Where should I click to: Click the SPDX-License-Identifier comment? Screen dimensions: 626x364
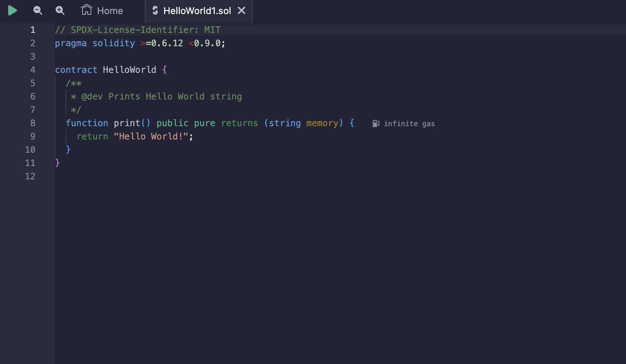(137, 30)
